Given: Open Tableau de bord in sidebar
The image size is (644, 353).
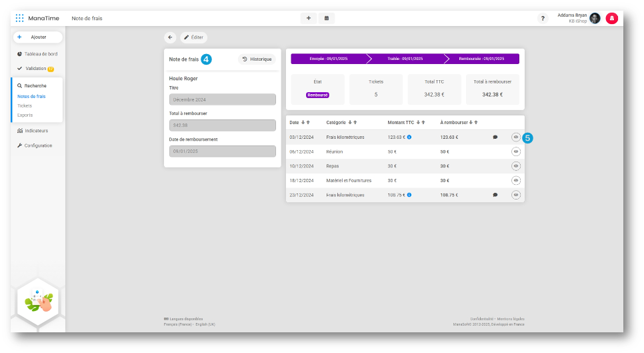Looking at the screenshot, I should point(41,53).
